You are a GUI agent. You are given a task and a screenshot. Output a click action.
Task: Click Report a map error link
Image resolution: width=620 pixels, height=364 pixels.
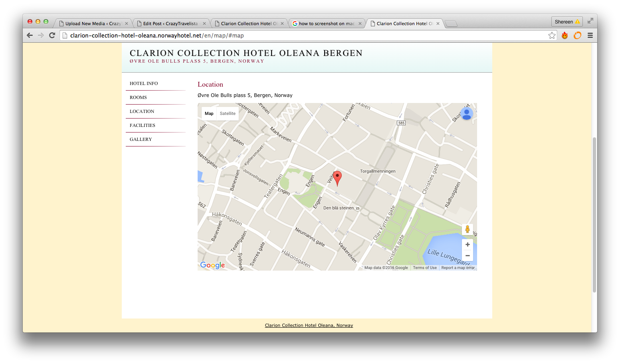coord(458,268)
